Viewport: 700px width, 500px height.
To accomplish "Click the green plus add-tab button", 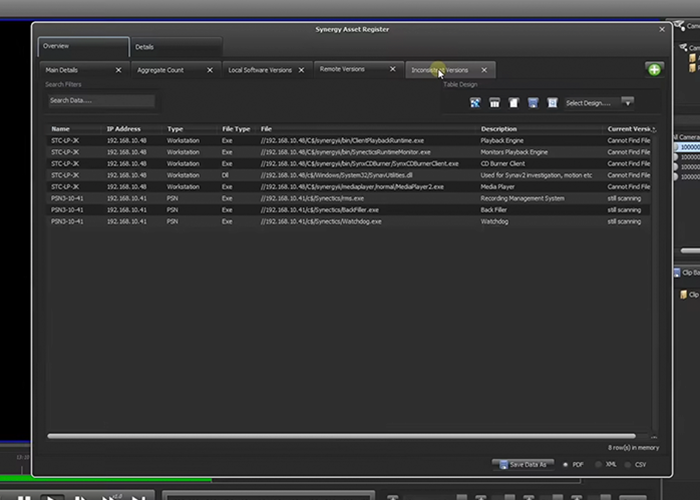I will pyautogui.click(x=654, y=70).
